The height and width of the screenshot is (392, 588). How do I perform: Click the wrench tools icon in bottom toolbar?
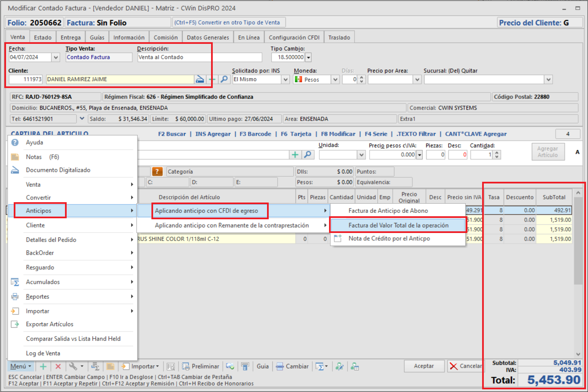pyautogui.click(x=73, y=366)
